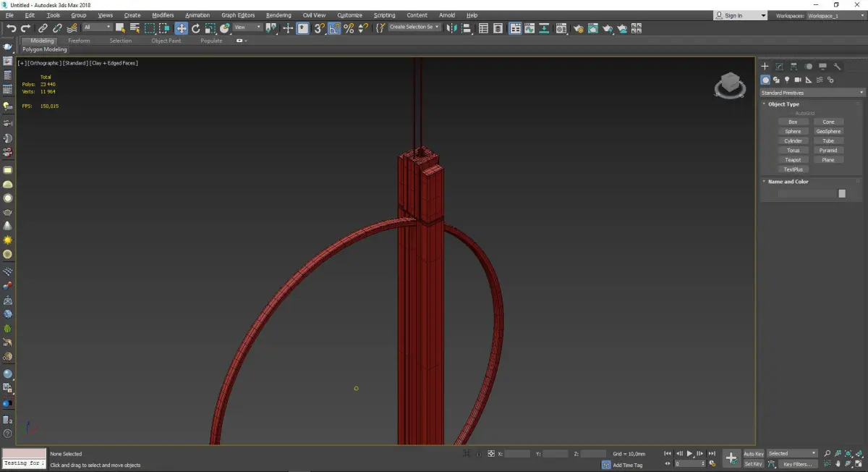This screenshot has height=472, width=868.
Task: Switch to the Freeform ribbon tab
Action: coord(79,41)
